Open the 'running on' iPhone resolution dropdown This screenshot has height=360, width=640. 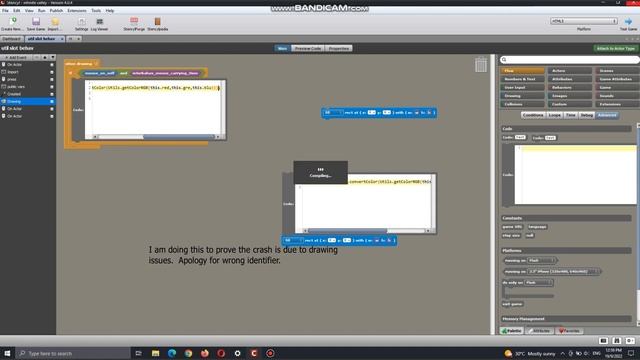pos(563,271)
